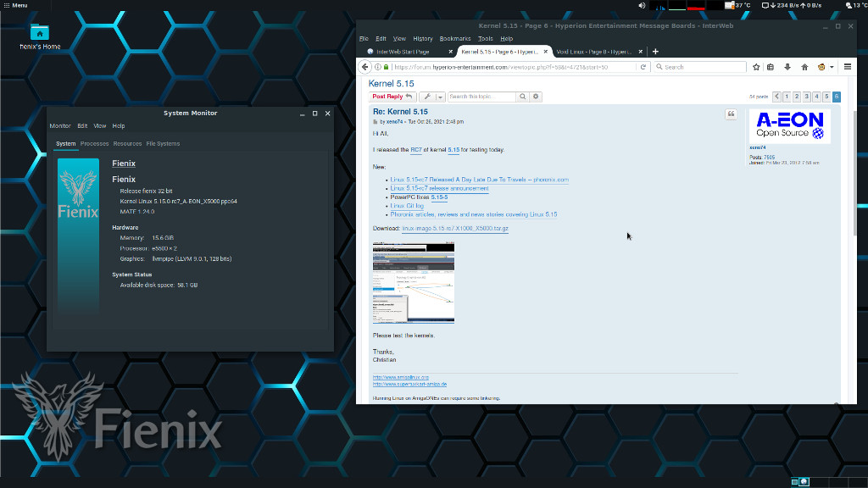This screenshot has width=868, height=488.
Task: Go to previous page arrow in pagination
Action: tap(776, 97)
